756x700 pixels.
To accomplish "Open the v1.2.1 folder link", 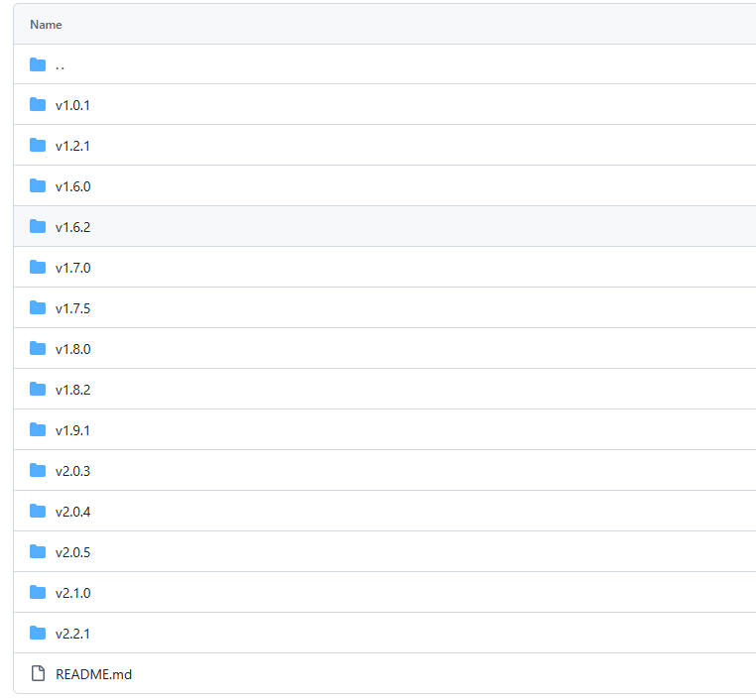I will click(72, 146).
